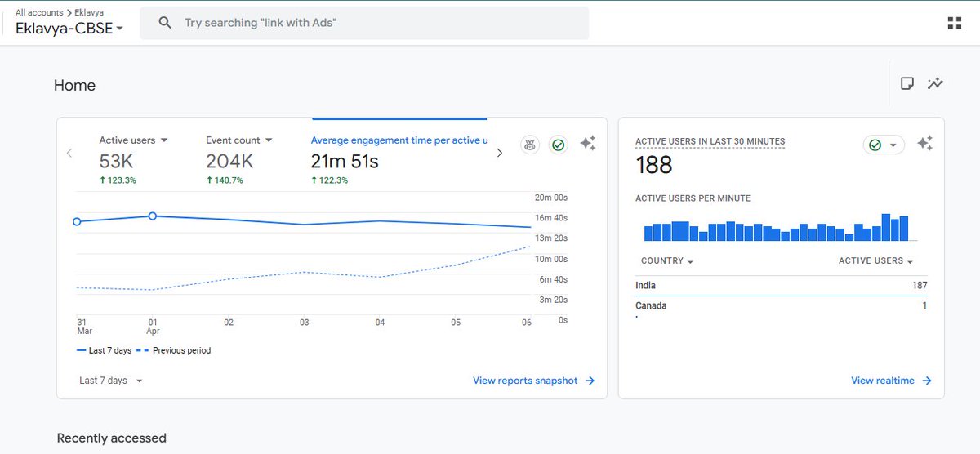
Task: Click the Previous period legend entry
Action: point(173,350)
